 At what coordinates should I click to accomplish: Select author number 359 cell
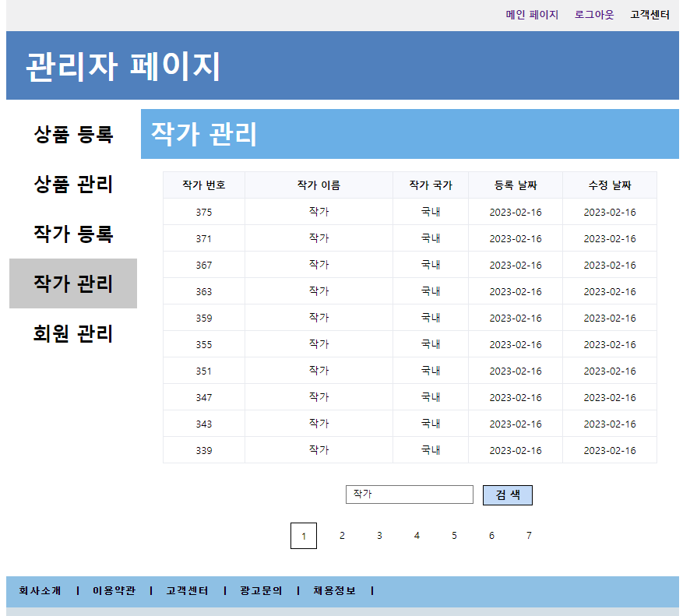click(204, 318)
